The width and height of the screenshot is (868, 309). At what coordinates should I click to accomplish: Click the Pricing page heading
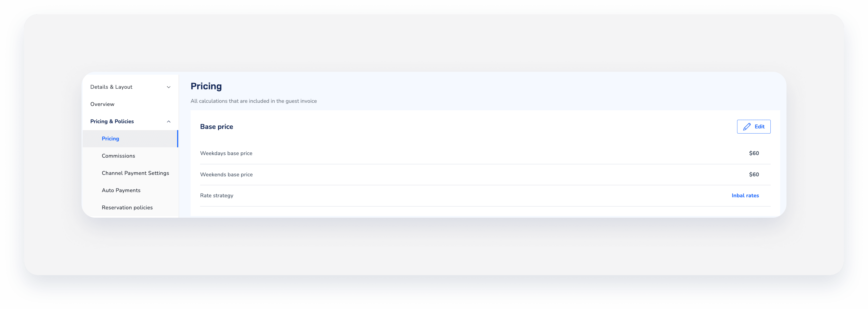(206, 86)
